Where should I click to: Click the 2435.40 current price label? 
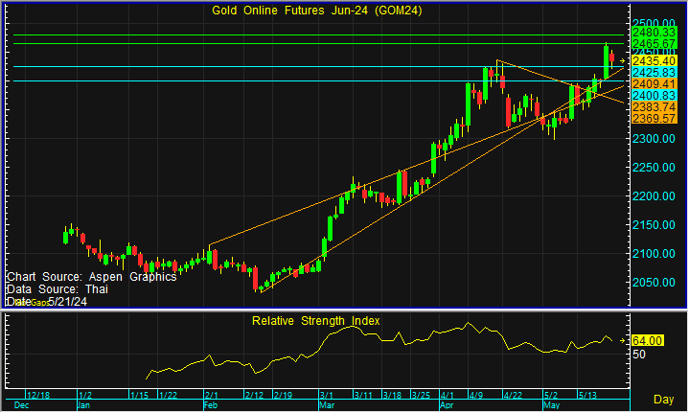[x=654, y=61]
